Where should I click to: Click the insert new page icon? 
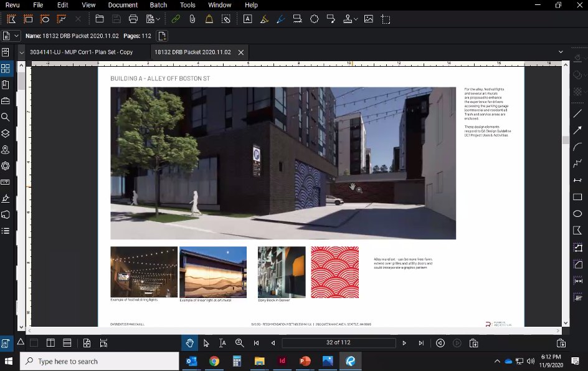click(162, 36)
